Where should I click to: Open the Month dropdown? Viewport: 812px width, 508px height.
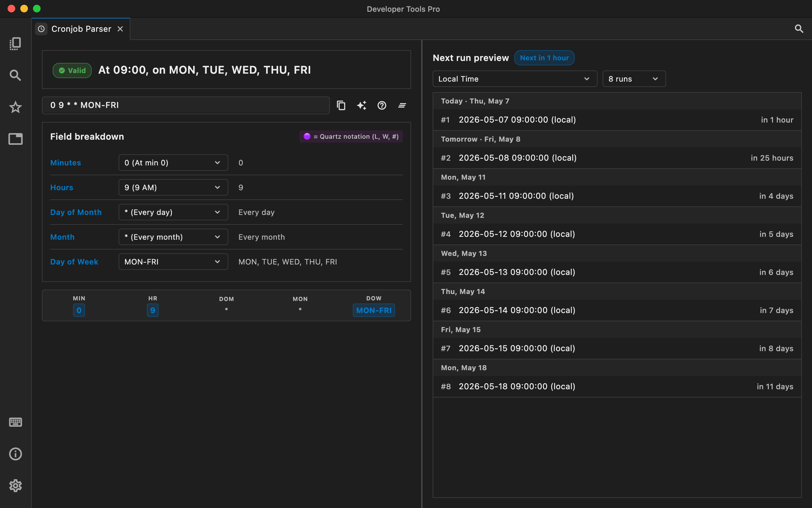coord(173,237)
